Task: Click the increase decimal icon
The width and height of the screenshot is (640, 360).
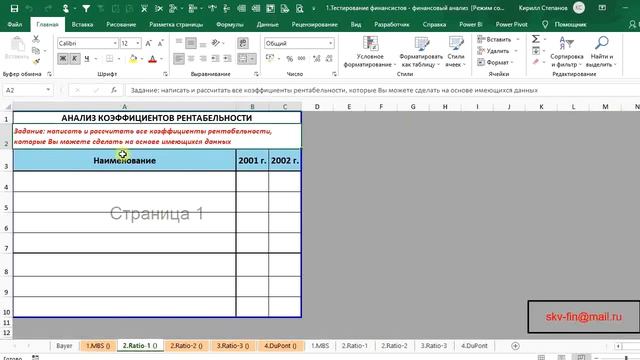Action: tap(316, 59)
